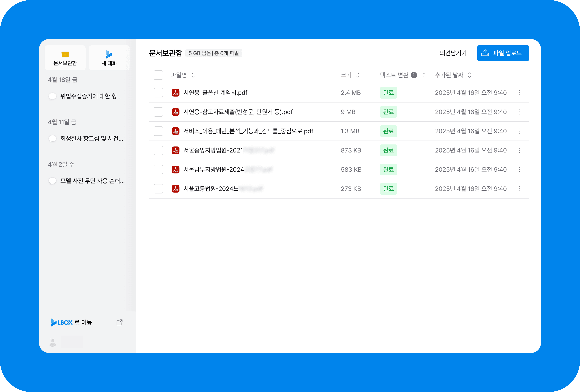Sort by 텍스트 변환 using sort arrows
The width and height of the screenshot is (580, 392).
click(424, 75)
